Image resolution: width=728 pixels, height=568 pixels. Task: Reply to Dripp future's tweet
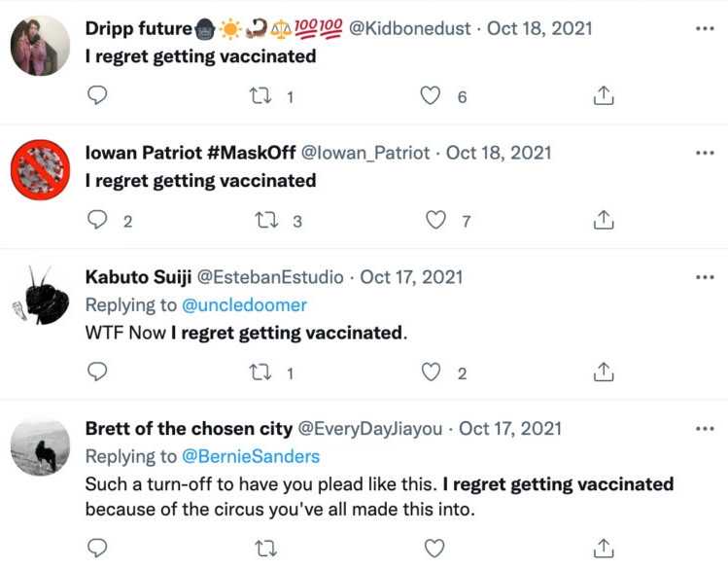click(97, 95)
